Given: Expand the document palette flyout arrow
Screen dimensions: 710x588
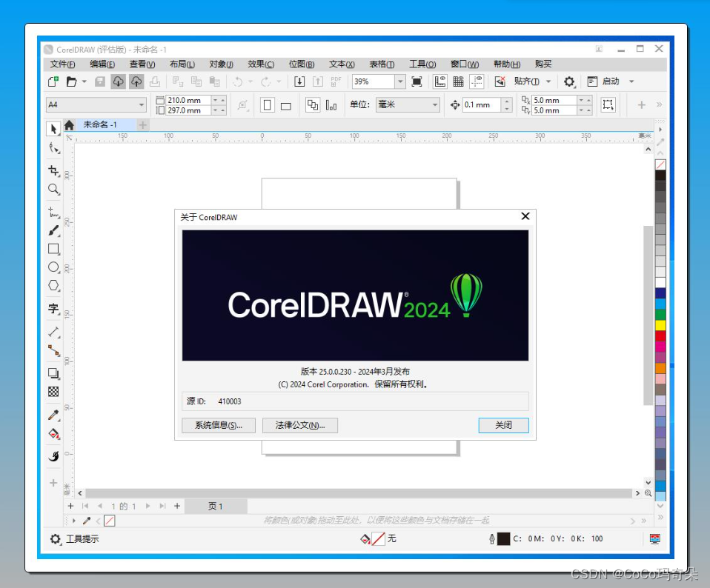Looking at the screenshot, I should (x=74, y=521).
